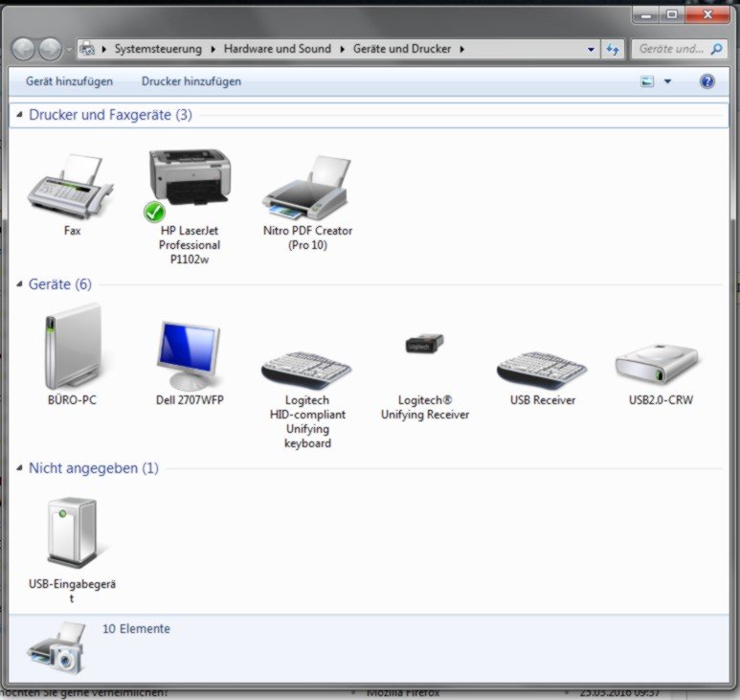The height and width of the screenshot is (700, 740).
Task: Click Drucker hinzufügen in the toolbar
Action: pos(191,81)
